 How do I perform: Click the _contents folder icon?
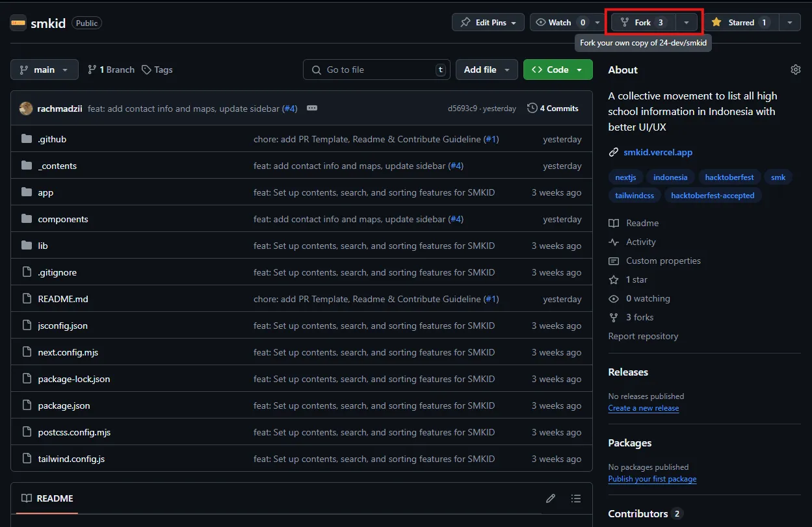(x=27, y=166)
